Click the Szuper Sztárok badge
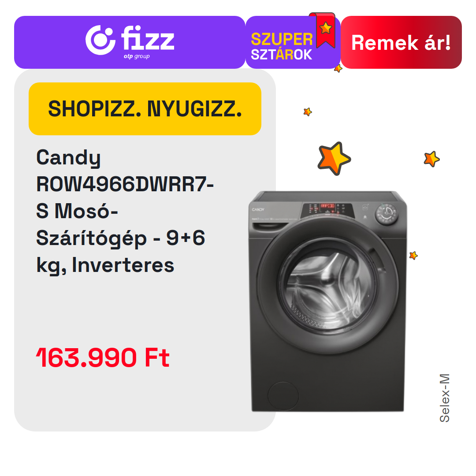 [293, 42]
